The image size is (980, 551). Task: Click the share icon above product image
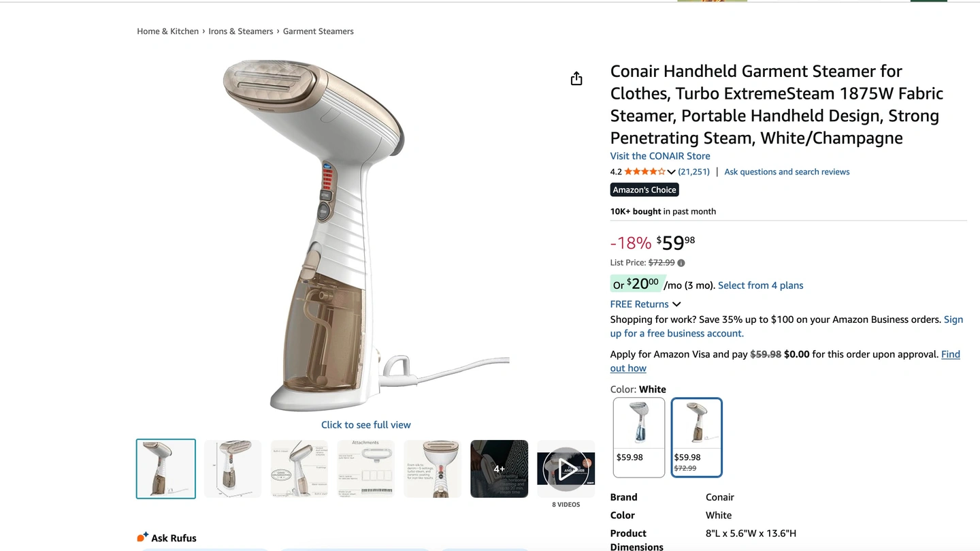click(x=576, y=78)
